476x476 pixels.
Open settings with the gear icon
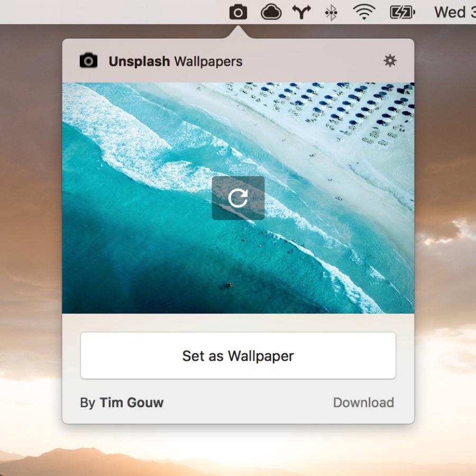coord(390,61)
